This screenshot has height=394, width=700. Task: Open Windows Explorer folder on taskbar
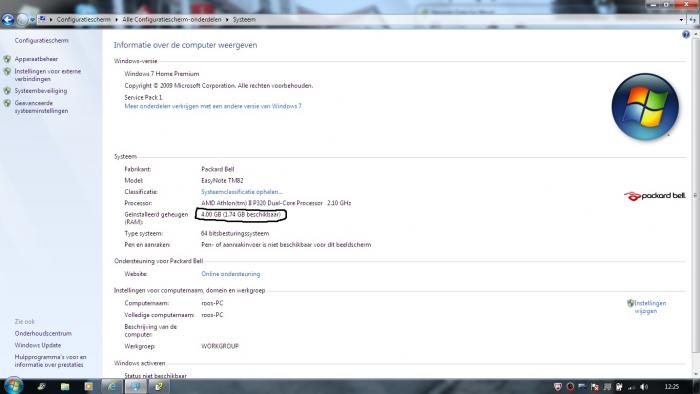click(65, 386)
